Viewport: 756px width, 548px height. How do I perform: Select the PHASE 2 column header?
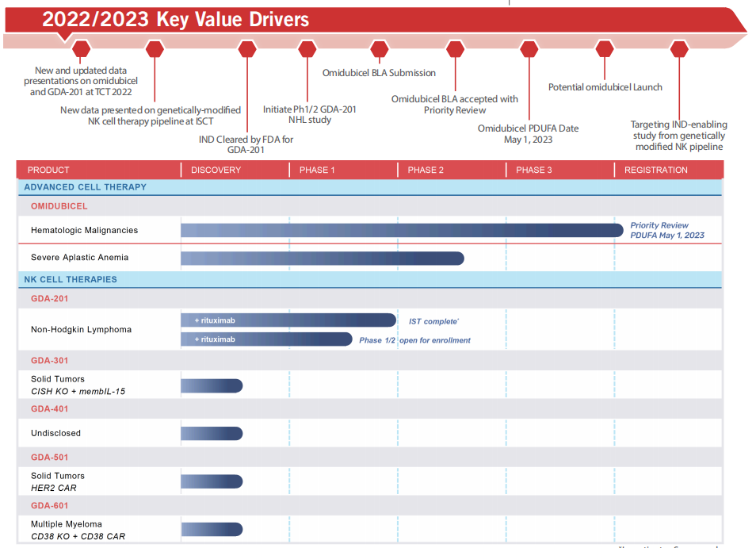[426, 170]
